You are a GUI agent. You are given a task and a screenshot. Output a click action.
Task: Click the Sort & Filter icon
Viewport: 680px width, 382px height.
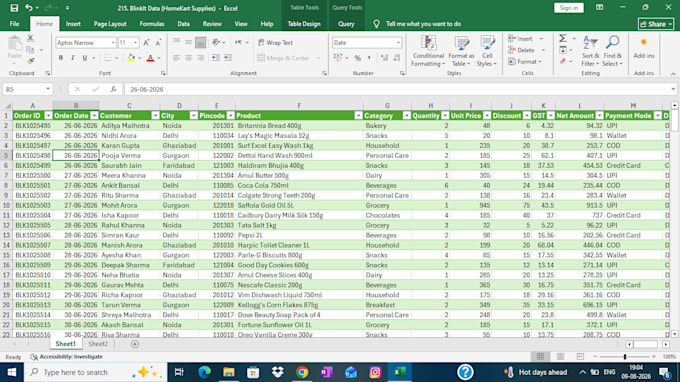point(590,51)
